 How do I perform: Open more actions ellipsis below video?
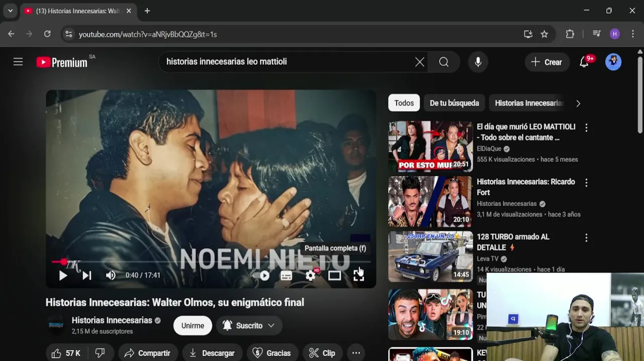click(x=356, y=353)
